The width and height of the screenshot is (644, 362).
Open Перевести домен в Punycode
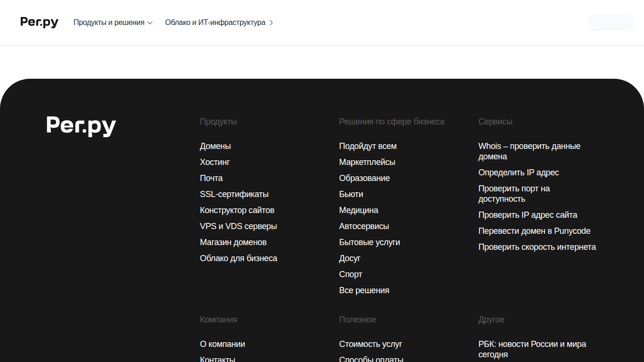(535, 231)
